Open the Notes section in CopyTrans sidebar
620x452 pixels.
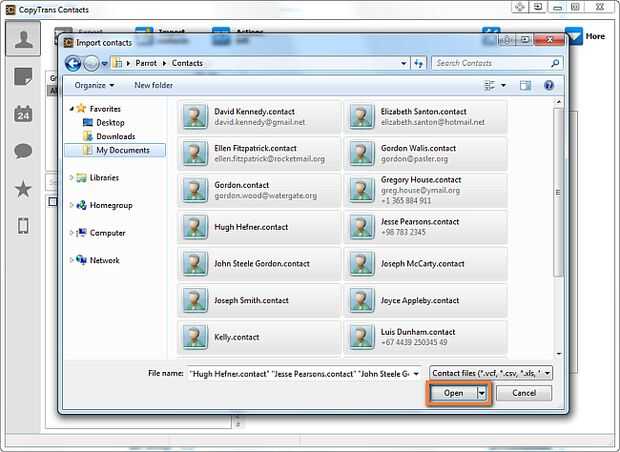(x=23, y=77)
